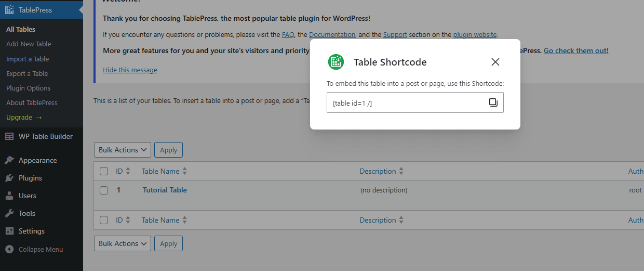Image resolution: width=644 pixels, height=271 pixels.
Task: Open the Documentation link
Action: pos(332,35)
